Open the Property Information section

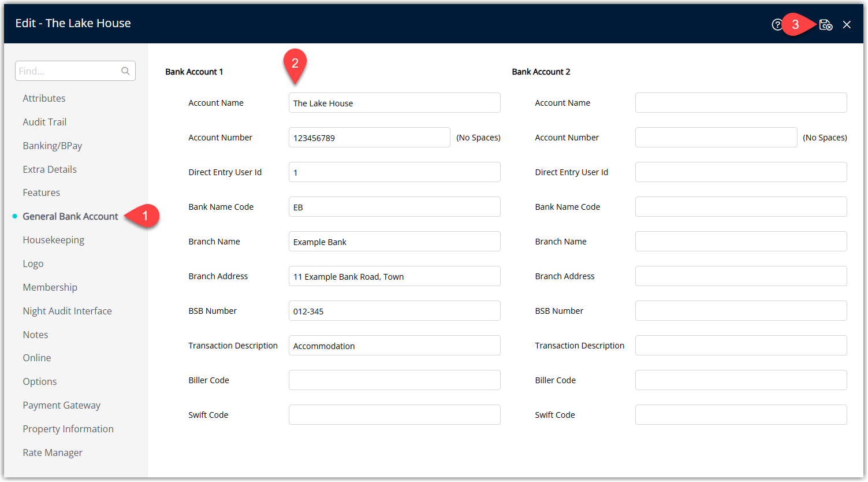[68, 429]
